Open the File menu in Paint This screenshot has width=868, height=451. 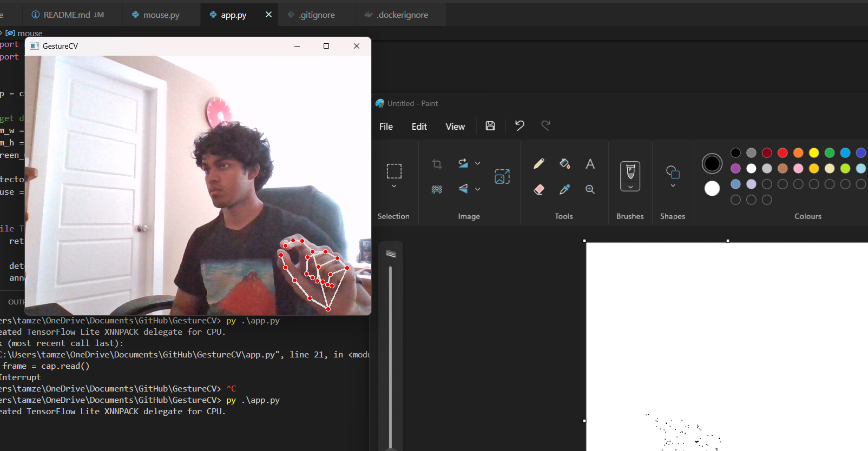coord(386,127)
